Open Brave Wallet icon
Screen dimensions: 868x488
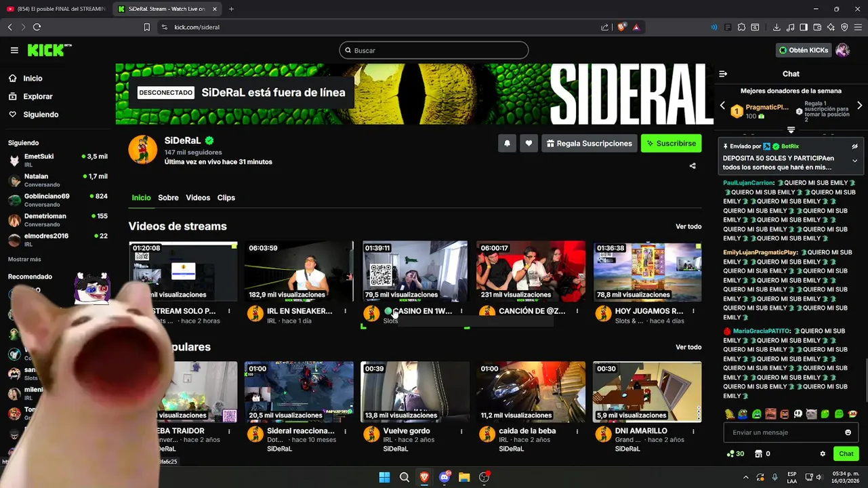point(817,27)
